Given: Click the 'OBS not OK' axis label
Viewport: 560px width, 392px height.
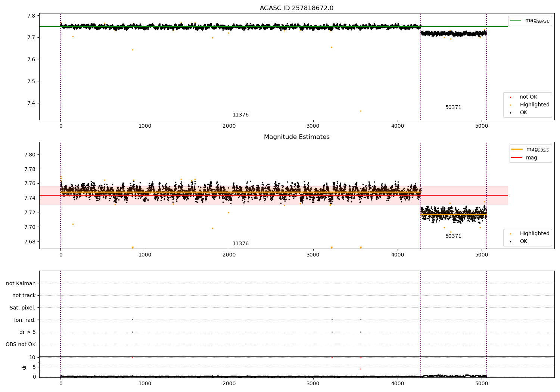Looking at the screenshot, I should [x=21, y=345].
